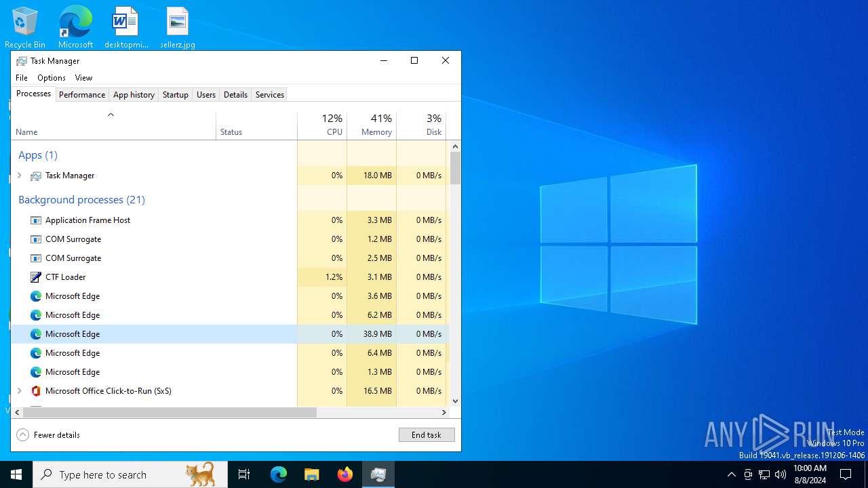The image size is (868, 488).
Task: Launch Microsoft Edge from the taskbar
Action: 279,474
